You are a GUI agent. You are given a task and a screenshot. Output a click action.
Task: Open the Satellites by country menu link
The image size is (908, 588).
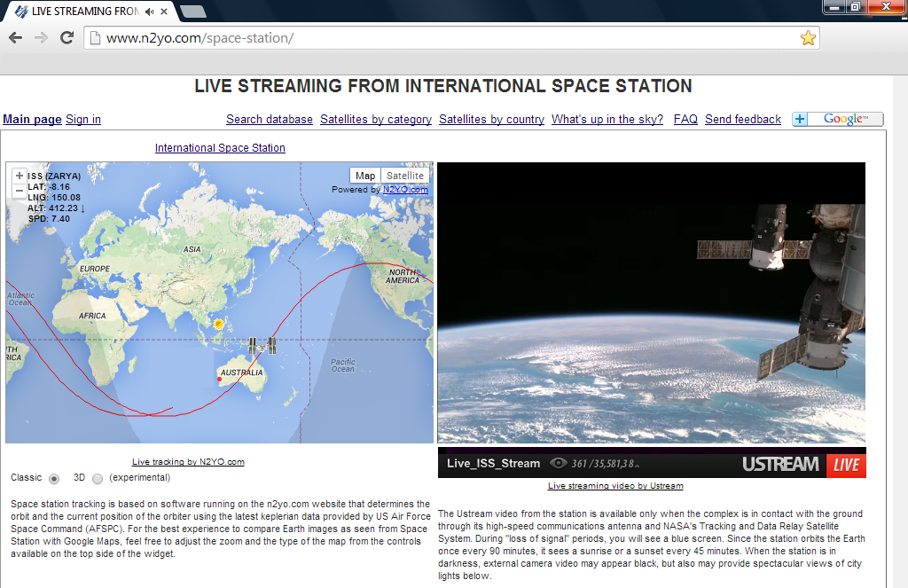pyautogui.click(x=491, y=120)
